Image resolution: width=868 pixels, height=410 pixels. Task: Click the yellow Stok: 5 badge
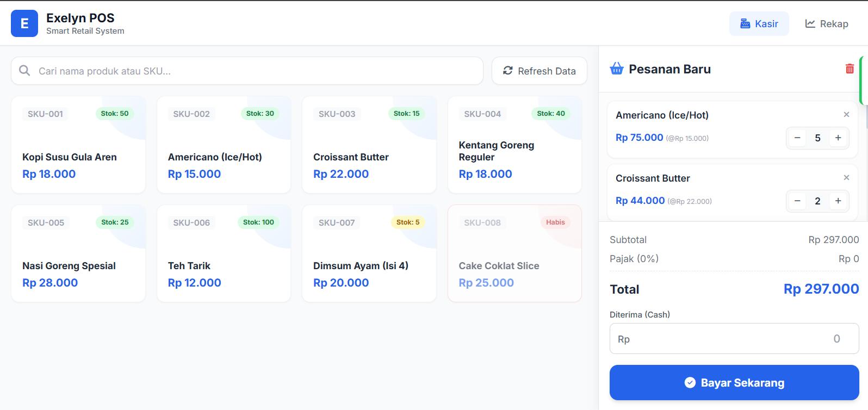pyautogui.click(x=408, y=222)
